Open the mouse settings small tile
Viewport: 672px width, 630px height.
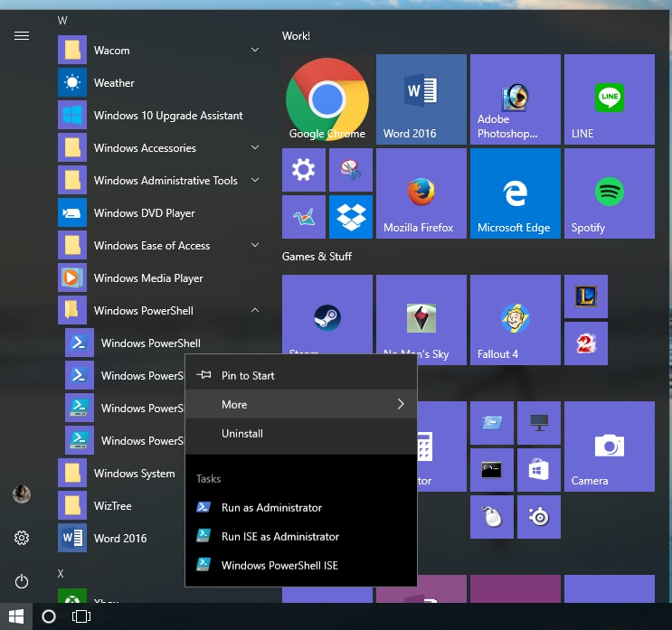[492, 517]
